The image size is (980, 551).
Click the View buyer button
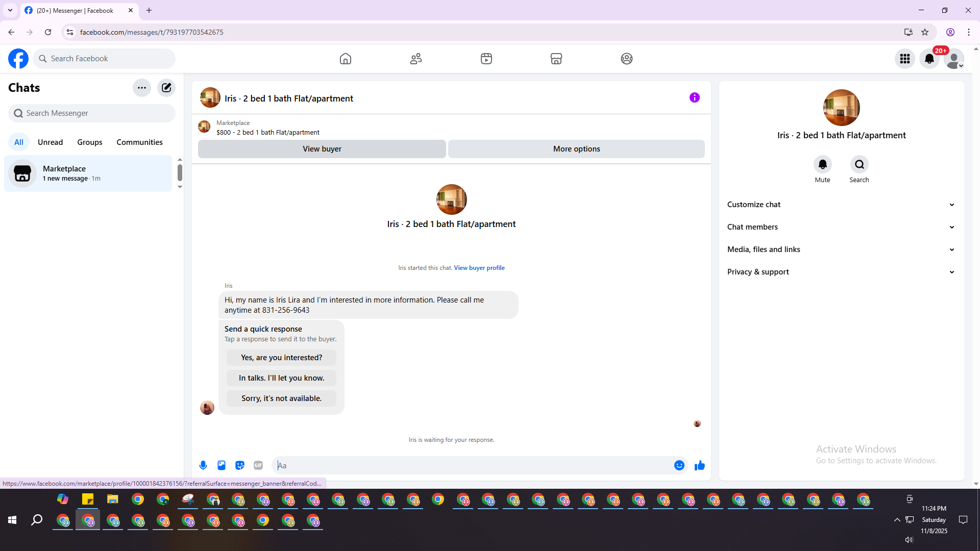click(x=322, y=149)
